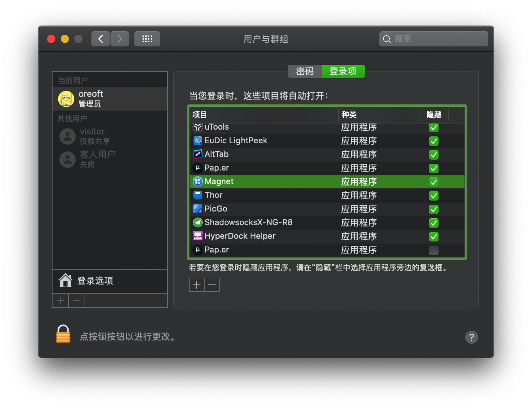The image size is (532, 408).
Task: Select the Magnet row in login items
Action: coord(327,181)
